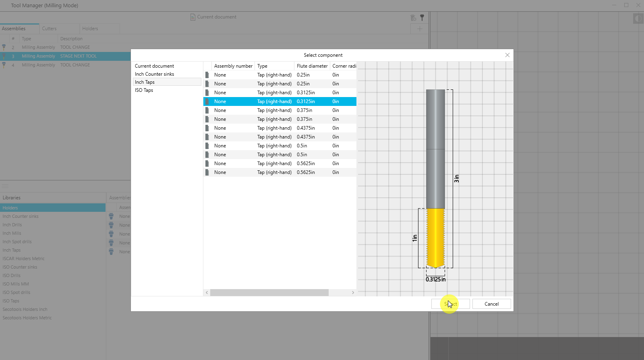Click the tap icon of the last 0.5625in row
The width and height of the screenshot is (644, 360).
tap(207, 172)
